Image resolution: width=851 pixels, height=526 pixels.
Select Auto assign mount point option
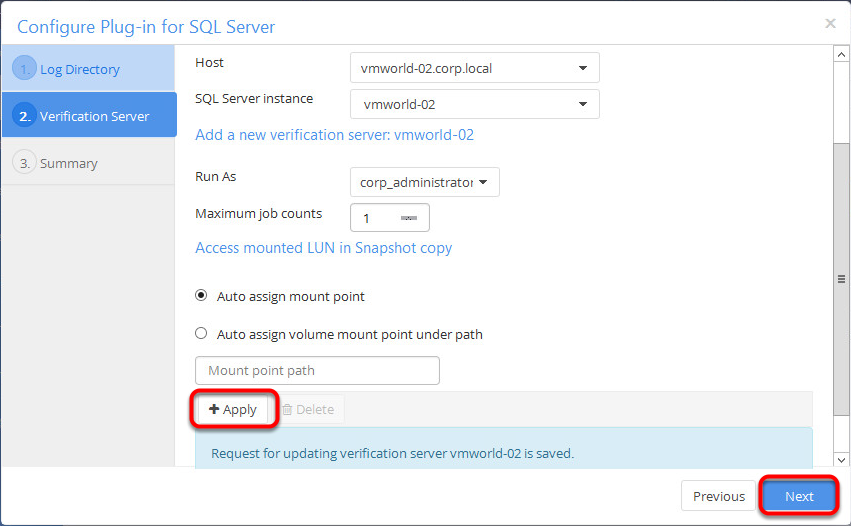tap(201, 296)
